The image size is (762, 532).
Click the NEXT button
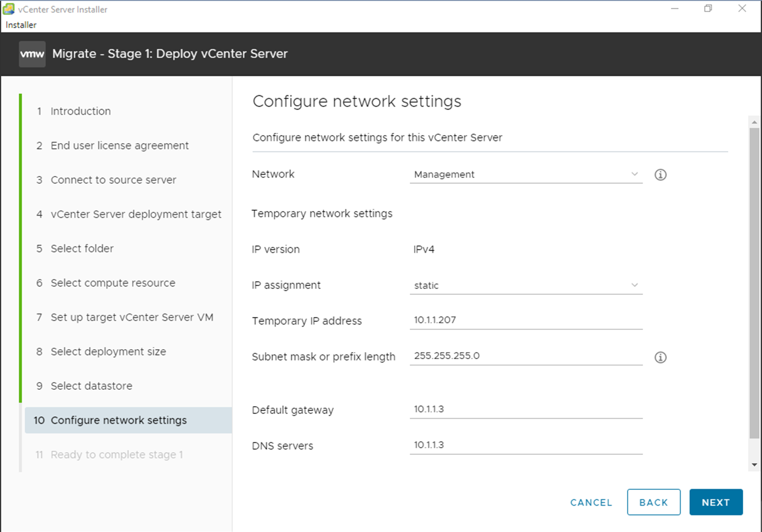(716, 503)
